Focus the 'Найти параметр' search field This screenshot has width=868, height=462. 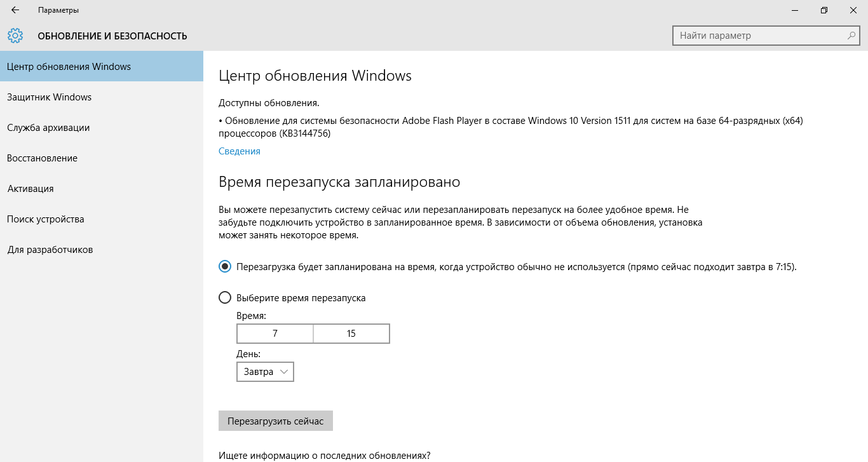pos(766,36)
